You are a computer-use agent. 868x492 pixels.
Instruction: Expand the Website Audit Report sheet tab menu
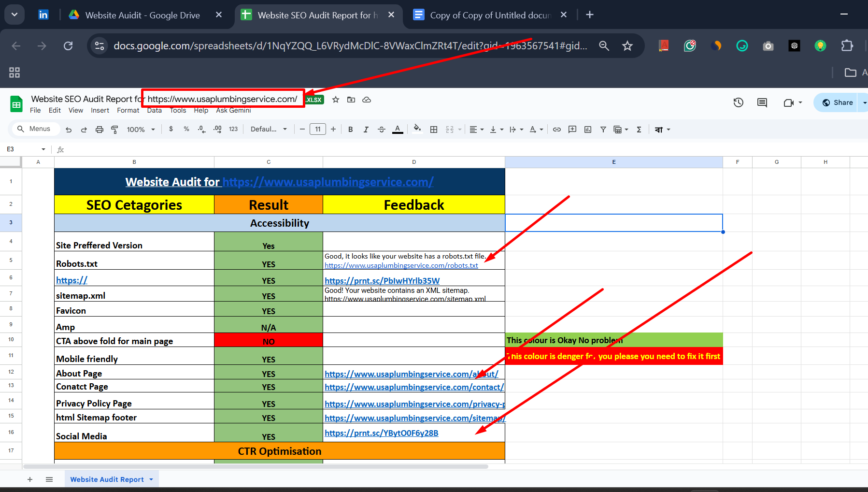click(150, 479)
